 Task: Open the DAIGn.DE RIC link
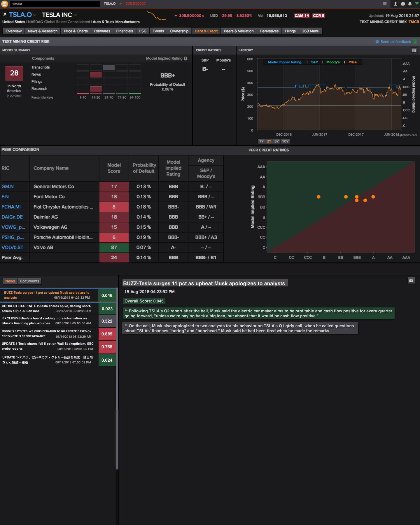(12, 217)
